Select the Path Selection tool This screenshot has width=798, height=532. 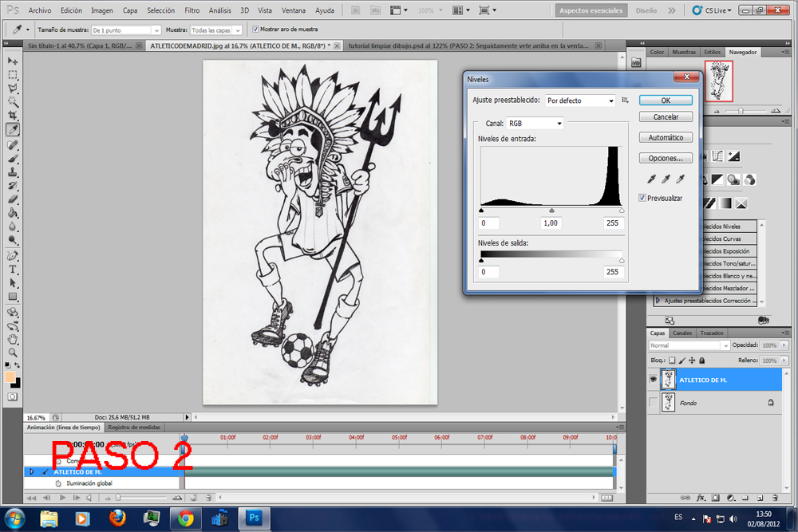click(13, 283)
